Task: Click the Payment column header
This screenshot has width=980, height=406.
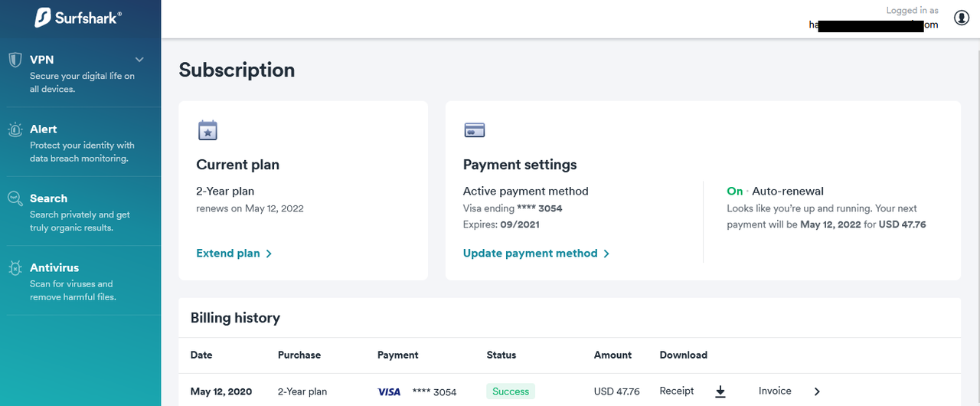Action: pyautogui.click(x=398, y=355)
